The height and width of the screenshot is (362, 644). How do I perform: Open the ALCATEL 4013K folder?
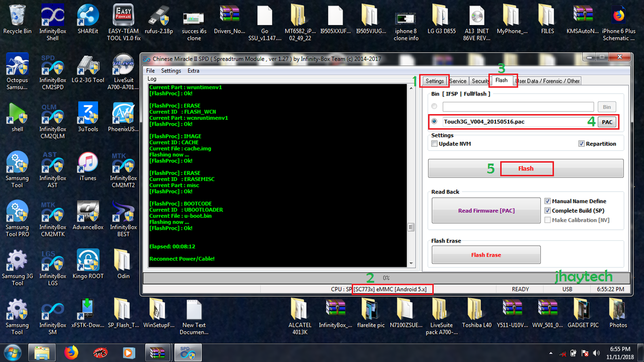pos(300,317)
